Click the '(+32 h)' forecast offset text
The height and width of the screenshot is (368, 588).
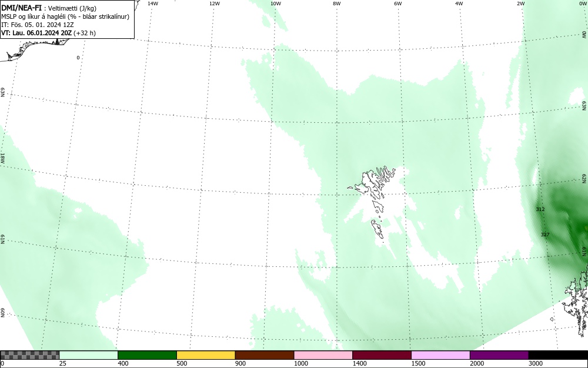pos(85,33)
